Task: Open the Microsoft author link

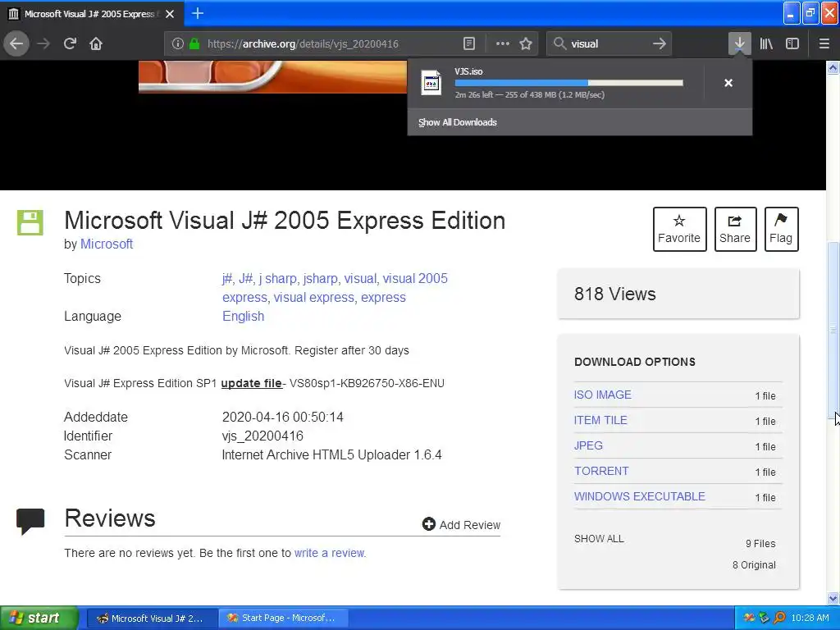Action: click(107, 244)
